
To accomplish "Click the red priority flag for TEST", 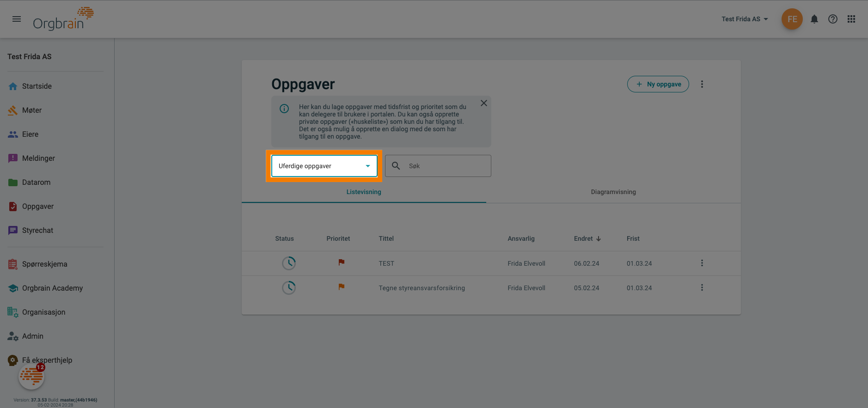I will pyautogui.click(x=342, y=262).
